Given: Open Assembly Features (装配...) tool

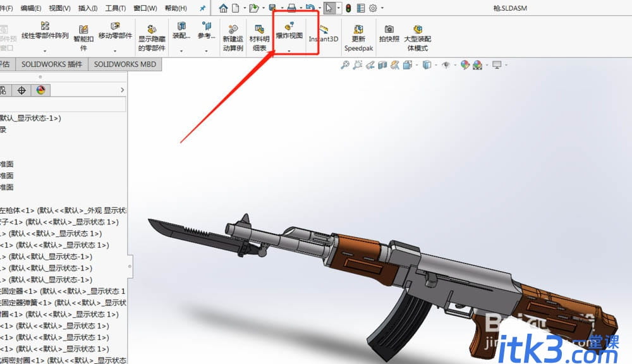Looking at the screenshot, I should tap(181, 31).
